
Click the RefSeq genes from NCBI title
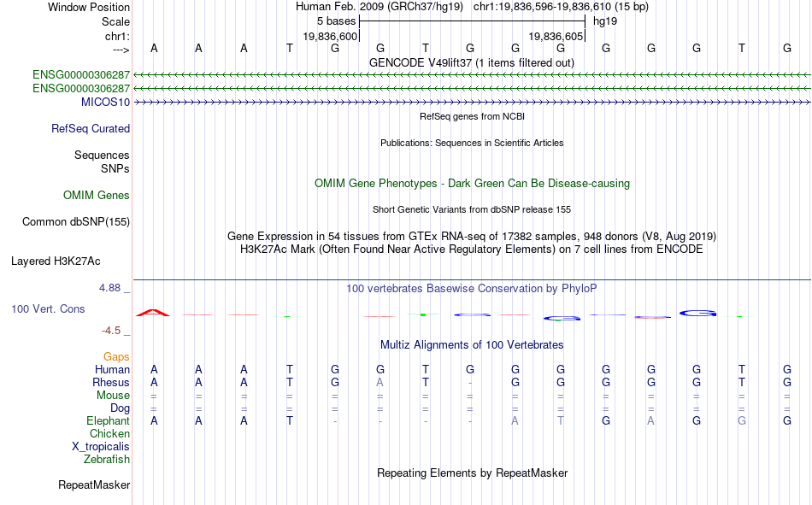472,116
